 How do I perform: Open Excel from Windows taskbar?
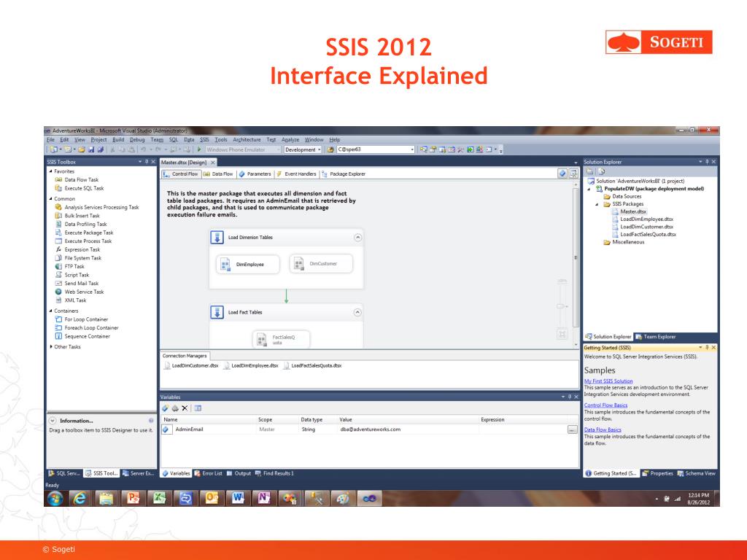pos(159,498)
